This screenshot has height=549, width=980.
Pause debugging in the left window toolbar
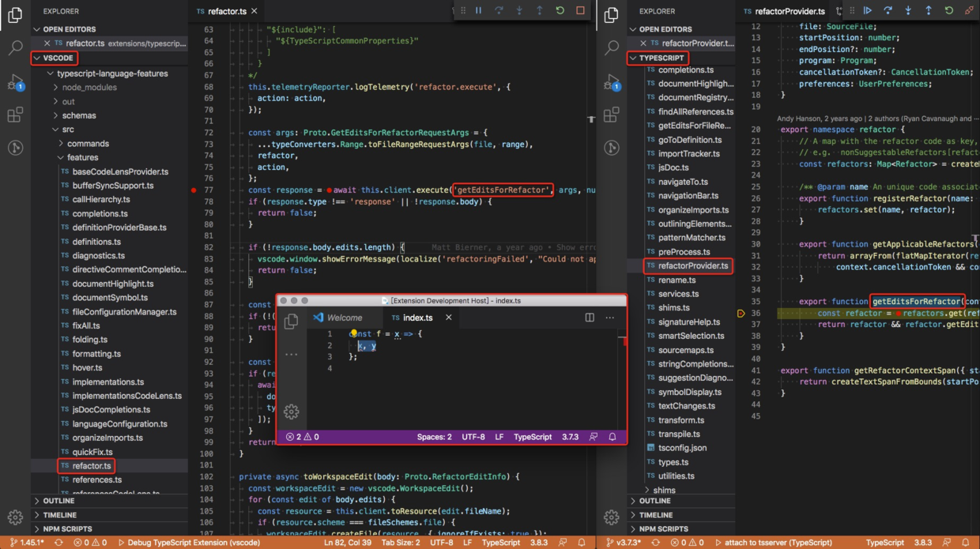[478, 11]
